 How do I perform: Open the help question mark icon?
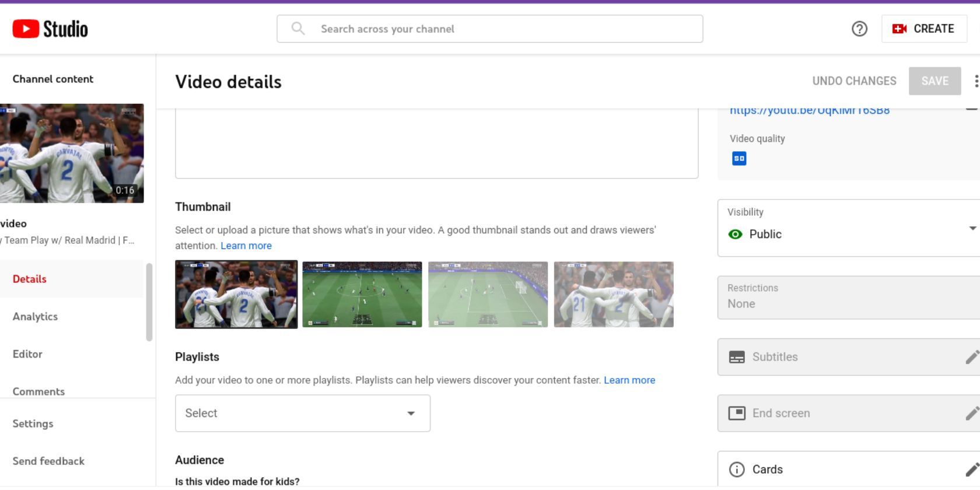pos(859,29)
